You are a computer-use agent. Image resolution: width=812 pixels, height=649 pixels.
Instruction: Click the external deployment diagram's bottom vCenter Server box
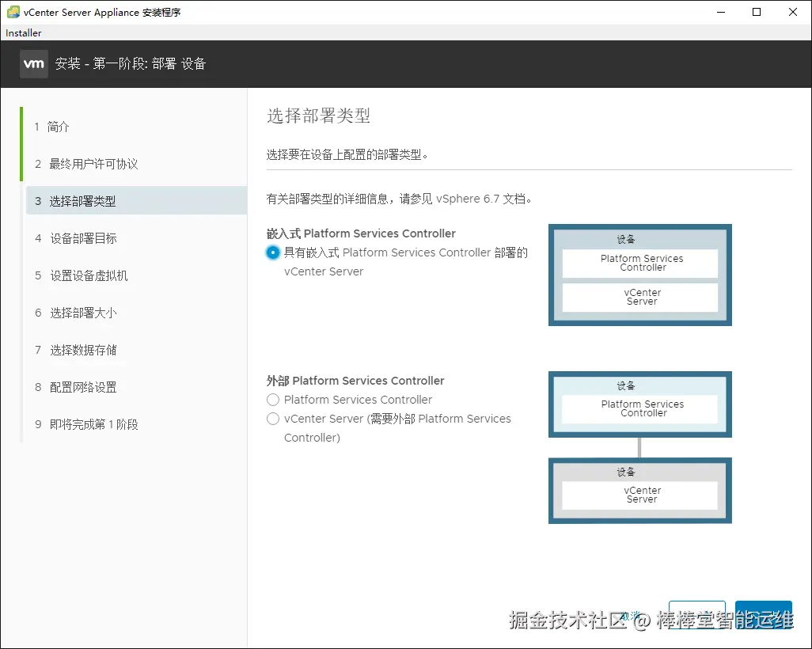640,495
